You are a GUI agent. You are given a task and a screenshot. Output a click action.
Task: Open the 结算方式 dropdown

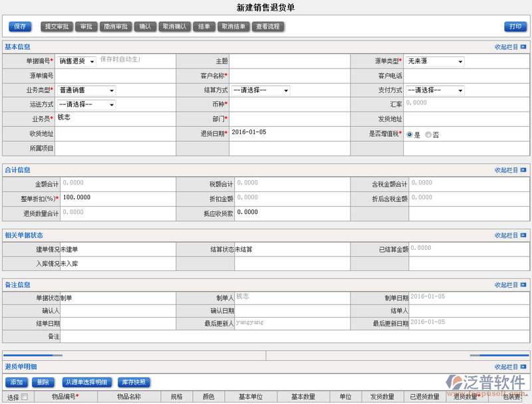pos(261,90)
